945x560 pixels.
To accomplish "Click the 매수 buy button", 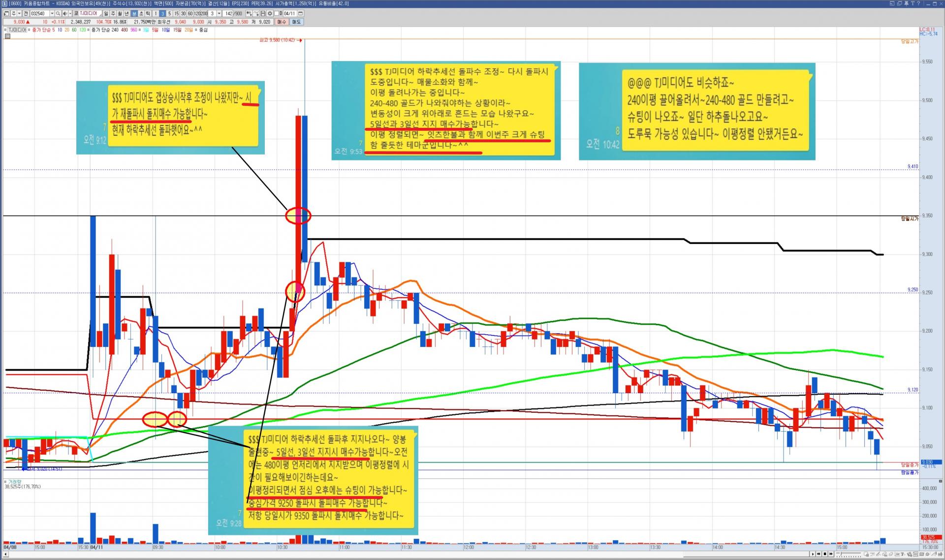I will (282, 22).
